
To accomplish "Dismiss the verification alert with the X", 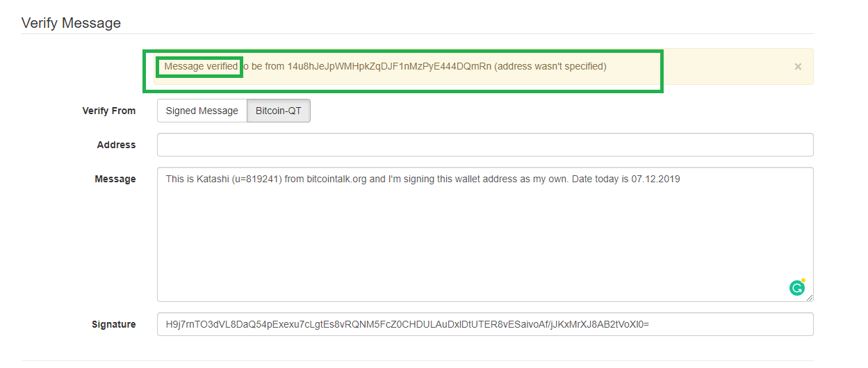I will (x=798, y=67).
